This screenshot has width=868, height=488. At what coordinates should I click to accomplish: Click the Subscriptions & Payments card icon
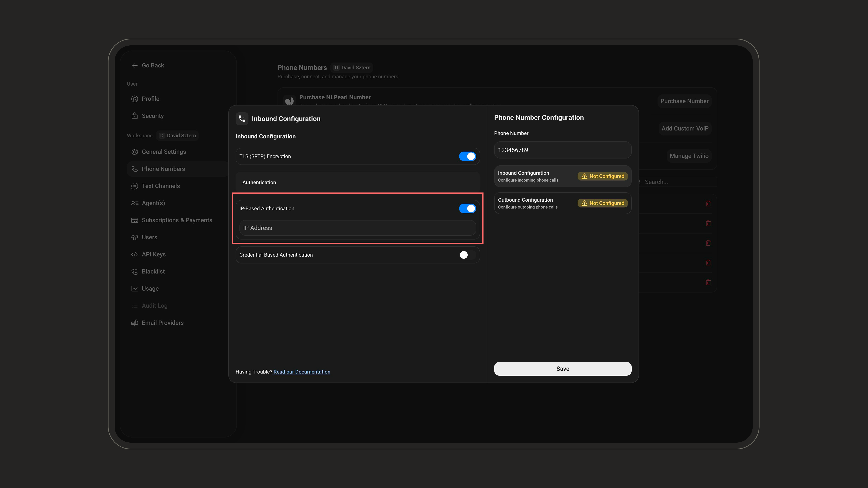point(134,220)
